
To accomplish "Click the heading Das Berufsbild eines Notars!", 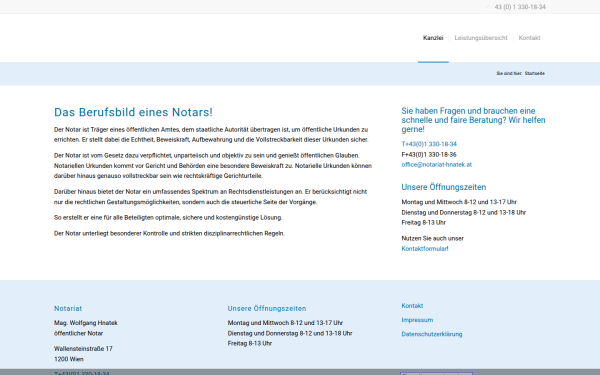I will (133, 112).
